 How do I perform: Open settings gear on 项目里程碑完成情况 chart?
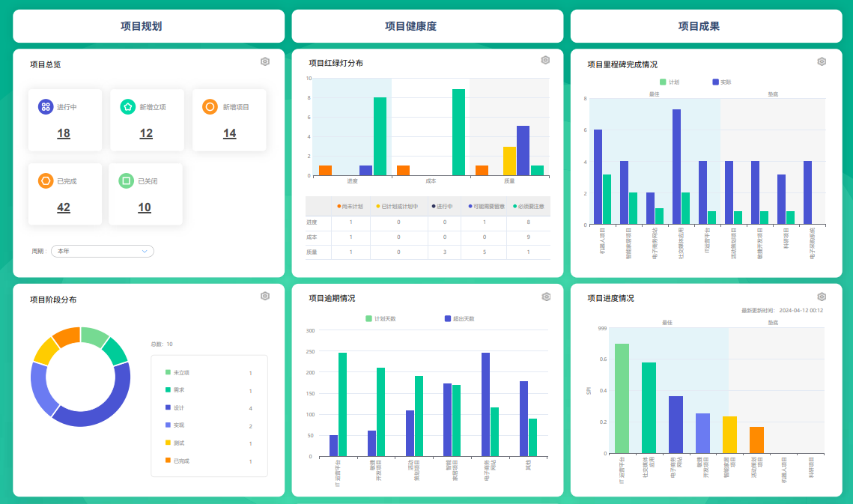pyautogui.click(x=823, y=61)
